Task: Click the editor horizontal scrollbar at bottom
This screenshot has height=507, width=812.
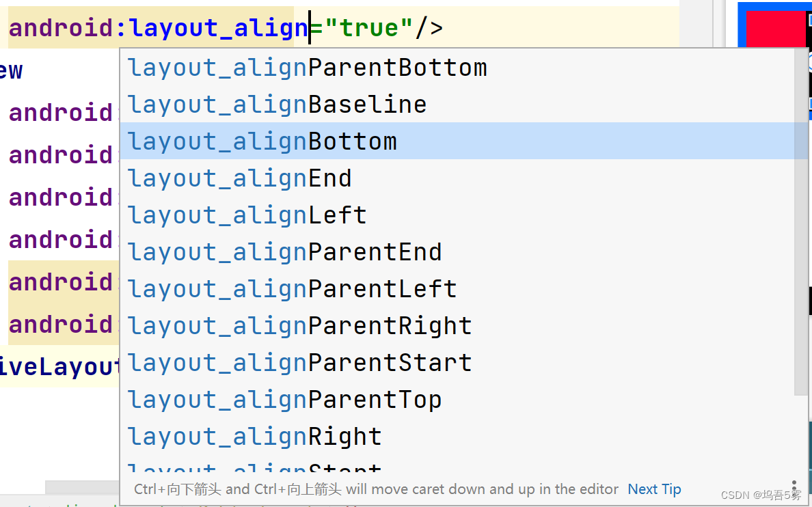Action: click(82, 487)
